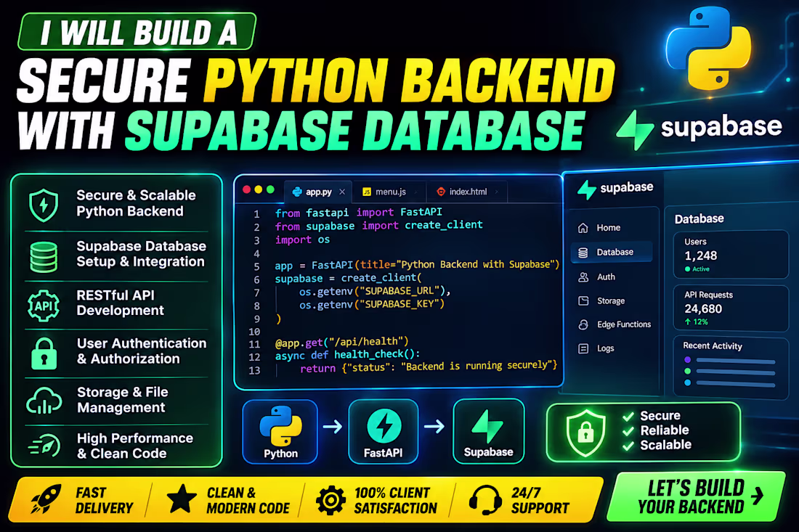Click the rocket speed icon beside High Performance
The image size is (799, 532).
pyautogui.click(x=45, y=446)
